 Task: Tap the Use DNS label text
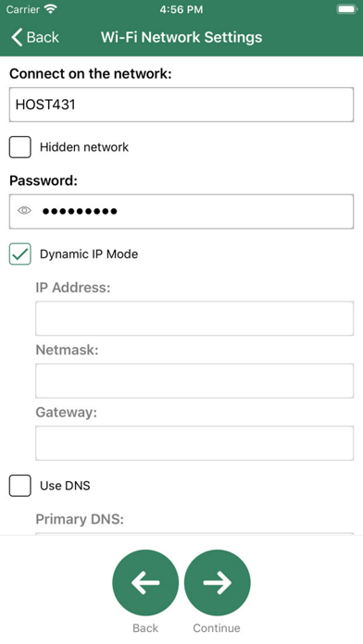click(65, 486)
